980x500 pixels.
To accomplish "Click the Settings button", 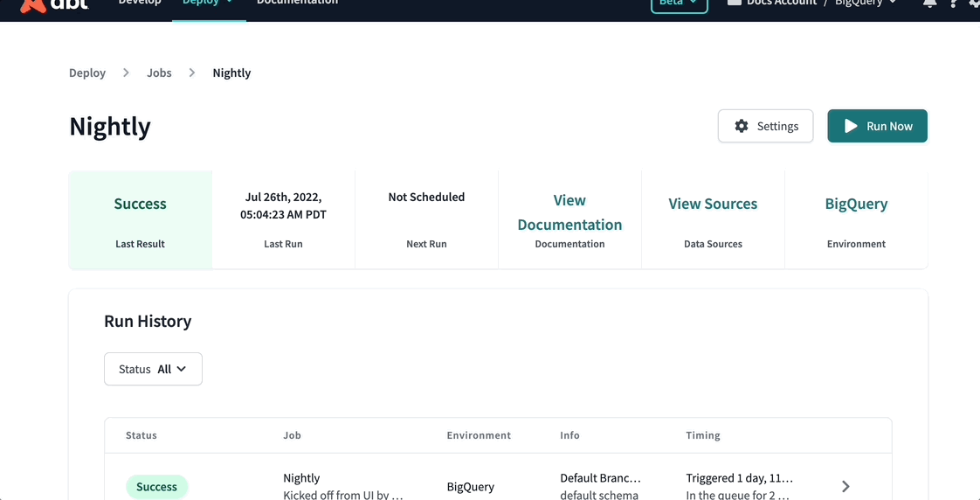I will point(766,126).
